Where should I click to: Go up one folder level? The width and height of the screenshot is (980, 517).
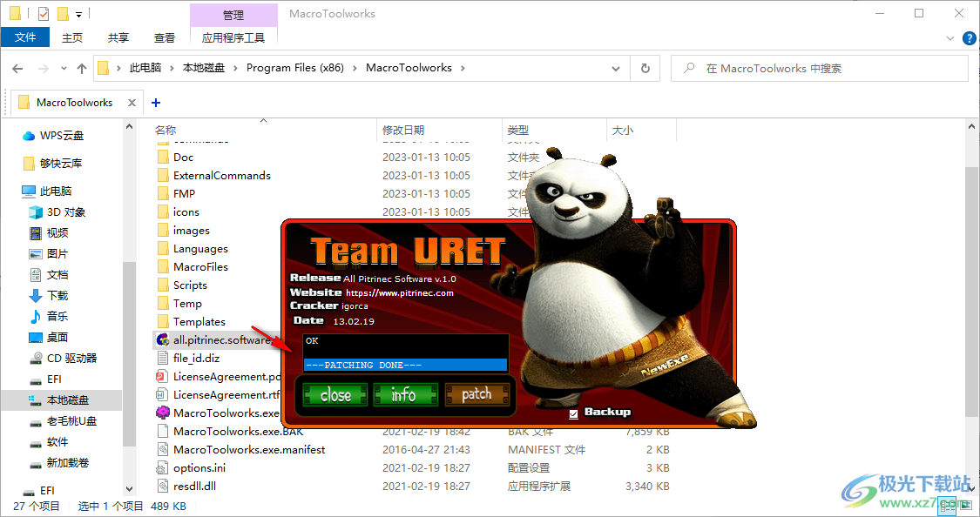(82, 68)
